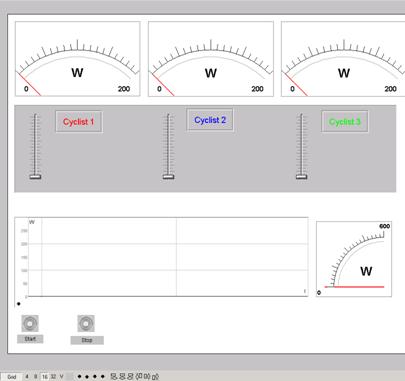Click the fourth black dot icon in status bar
Image resolution: width=405 pixels, height=381 pixels.
point(103,377)
